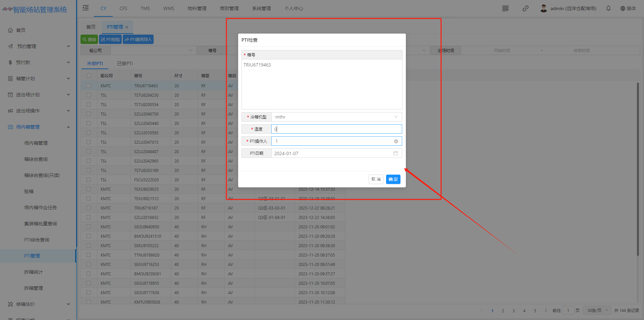Click the link chain icon in header
Viewport: 644px width, 320px height.
tap(525, 8)
